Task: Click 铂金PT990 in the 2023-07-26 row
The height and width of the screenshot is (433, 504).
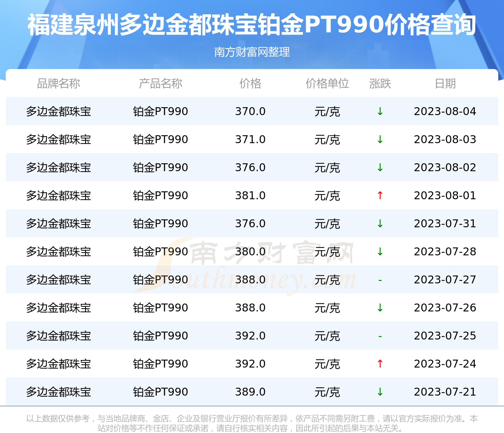Action: [x=161, y=308]
